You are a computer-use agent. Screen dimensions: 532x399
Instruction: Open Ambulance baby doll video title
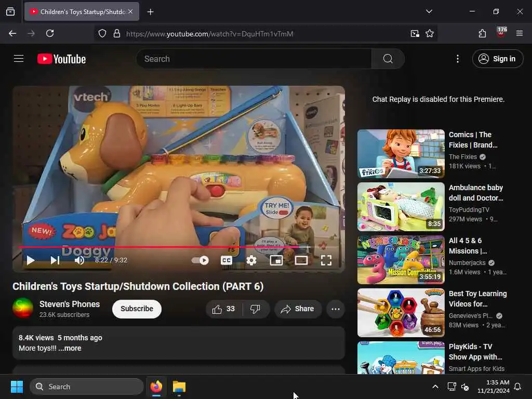pyautogui.click(x=476, y=193)
